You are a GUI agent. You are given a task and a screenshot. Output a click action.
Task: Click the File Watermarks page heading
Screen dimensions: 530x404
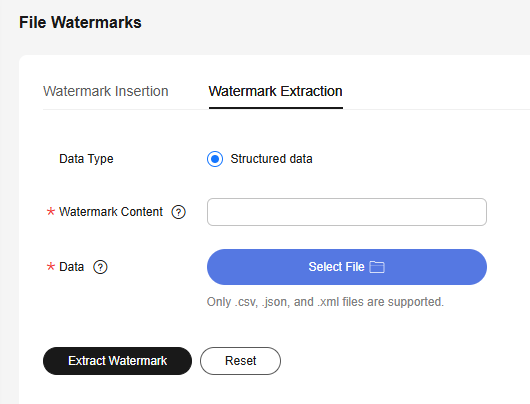pyautogui.click(x=80, y=23)
